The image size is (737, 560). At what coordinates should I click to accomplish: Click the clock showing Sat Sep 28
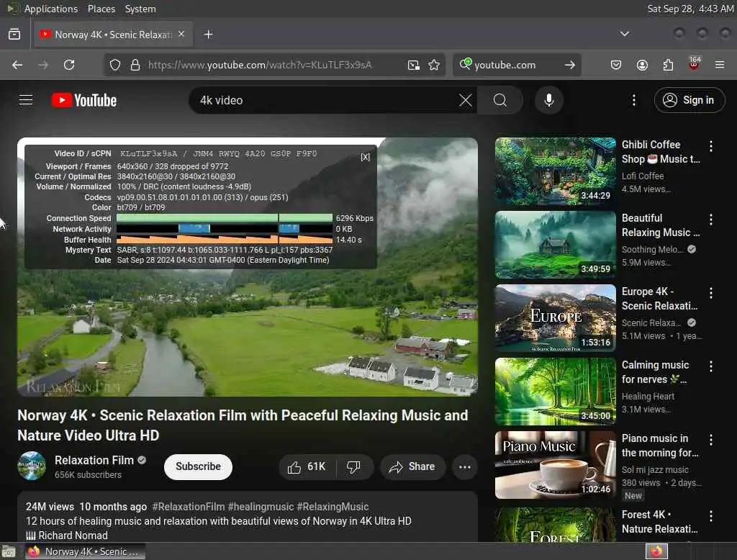(x=690, y=9)
